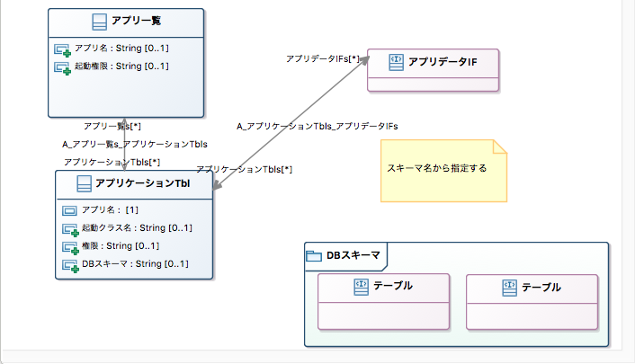Click the package folder icon of DBスキーマ

point(314,256)
